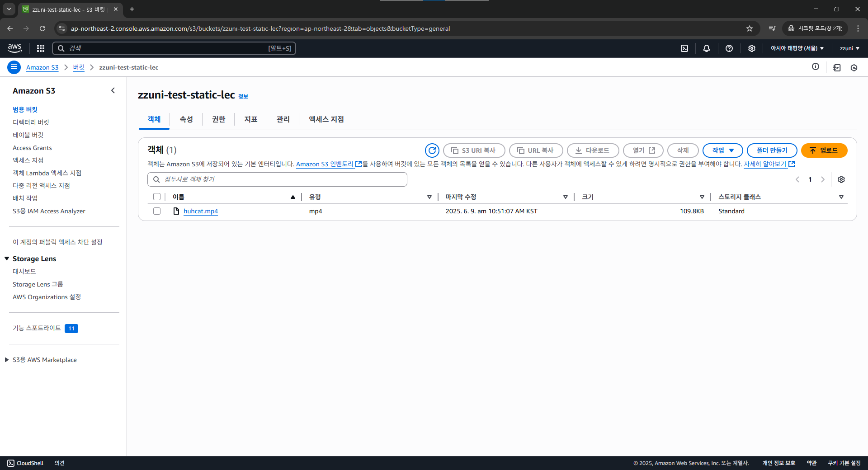Sort objects by 이름 column arrow
The image size is (868, 470).
point(293,197)
